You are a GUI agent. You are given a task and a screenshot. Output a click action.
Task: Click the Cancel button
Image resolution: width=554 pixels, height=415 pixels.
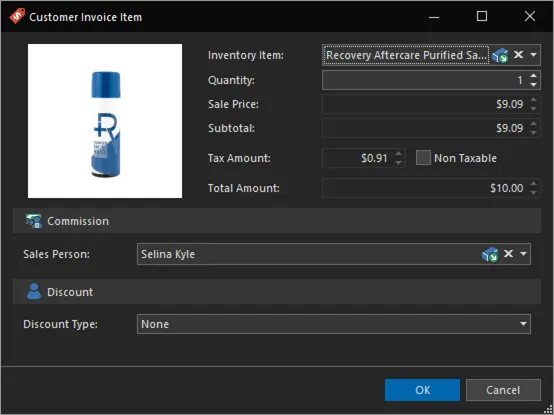(x=503, y=390)
